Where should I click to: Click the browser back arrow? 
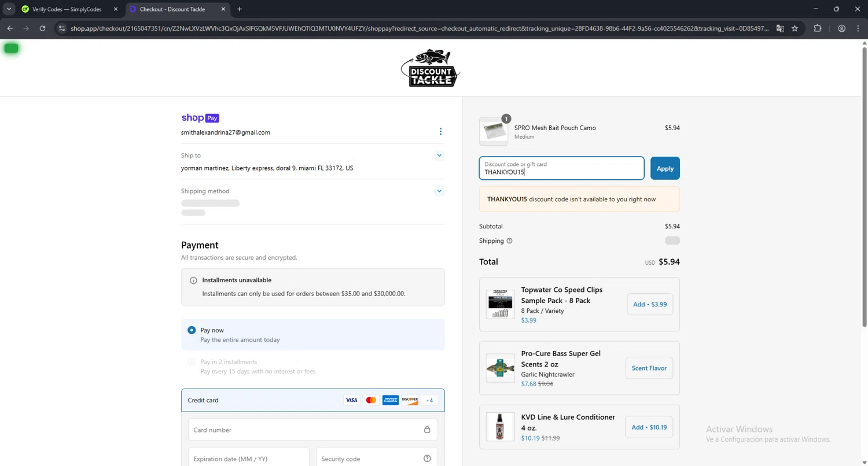(x=10, y=28)
